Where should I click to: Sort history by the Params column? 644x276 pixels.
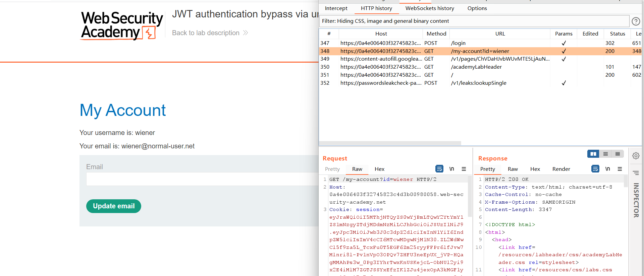564,33
